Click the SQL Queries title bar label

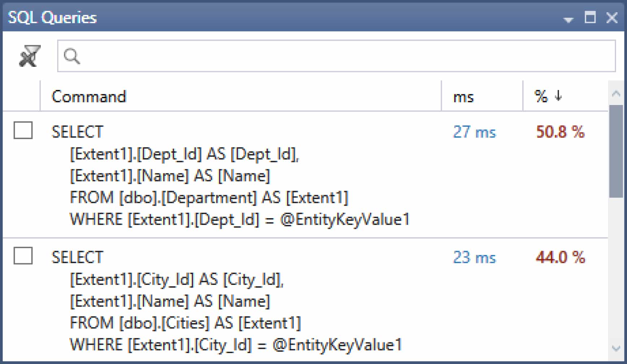click(52, 17)
